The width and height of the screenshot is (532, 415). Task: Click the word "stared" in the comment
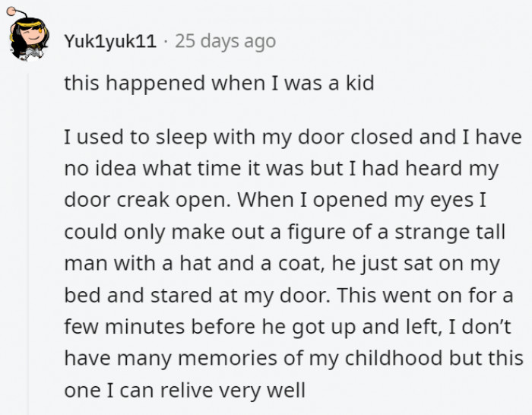pyautogui.click(x=181, y=295)
